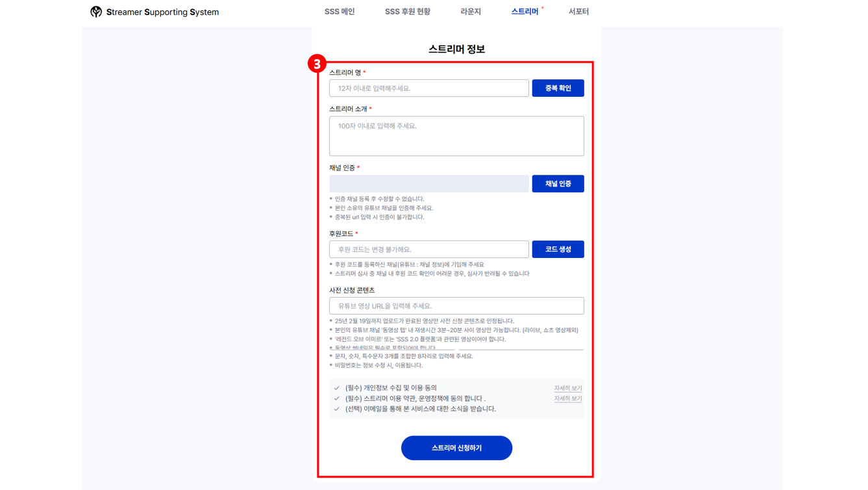868x490 pixels.
Task: Focus the 스트리머 명 input field
Action: [x=429, y=88]
